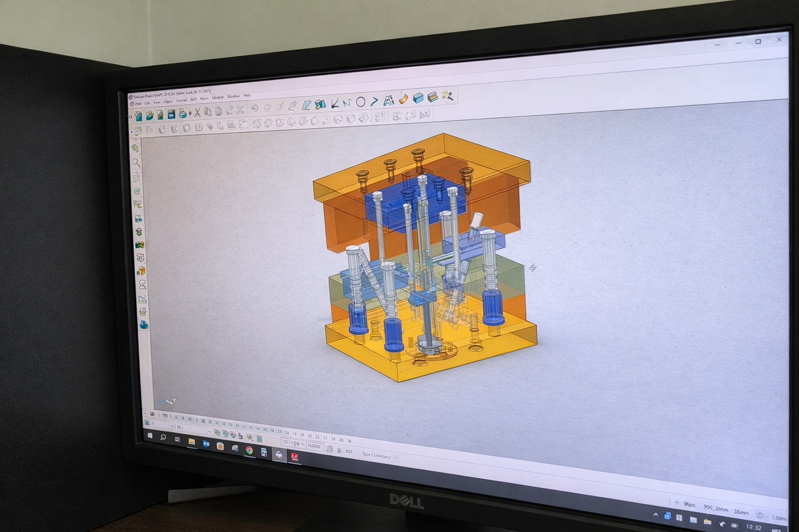Open the Module menu
799x532 pixels.
click(x=218, y=97)
